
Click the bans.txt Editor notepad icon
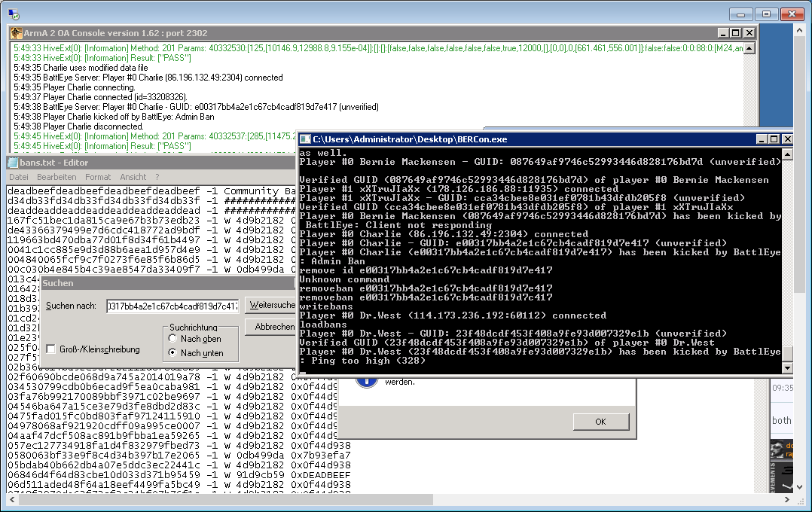13,163
